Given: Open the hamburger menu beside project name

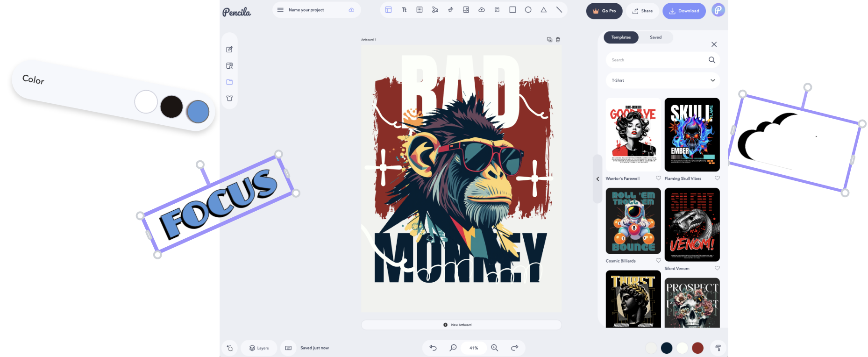Looking at the screenshot, I should 280,10.
